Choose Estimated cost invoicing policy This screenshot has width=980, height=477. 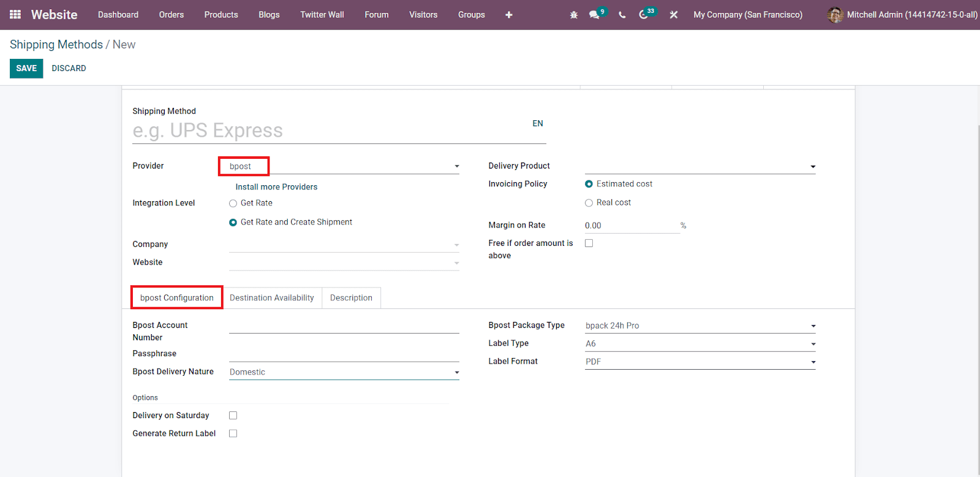(589, 184)
